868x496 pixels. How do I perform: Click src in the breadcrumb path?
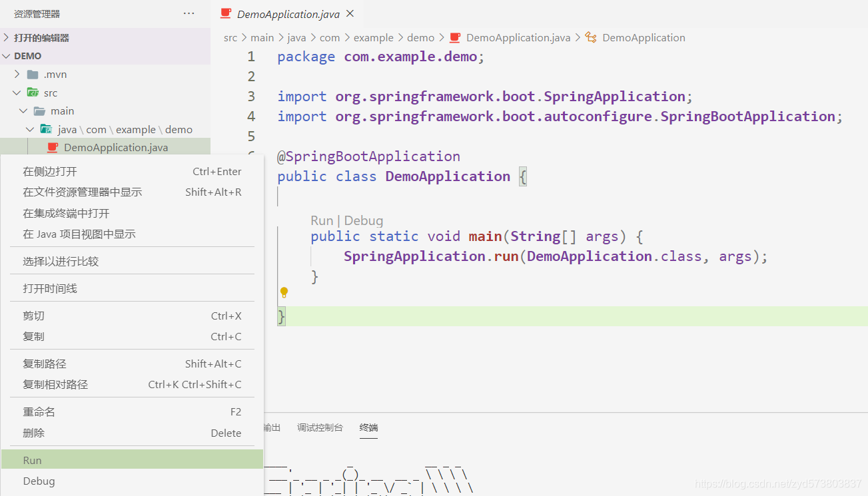230,37
